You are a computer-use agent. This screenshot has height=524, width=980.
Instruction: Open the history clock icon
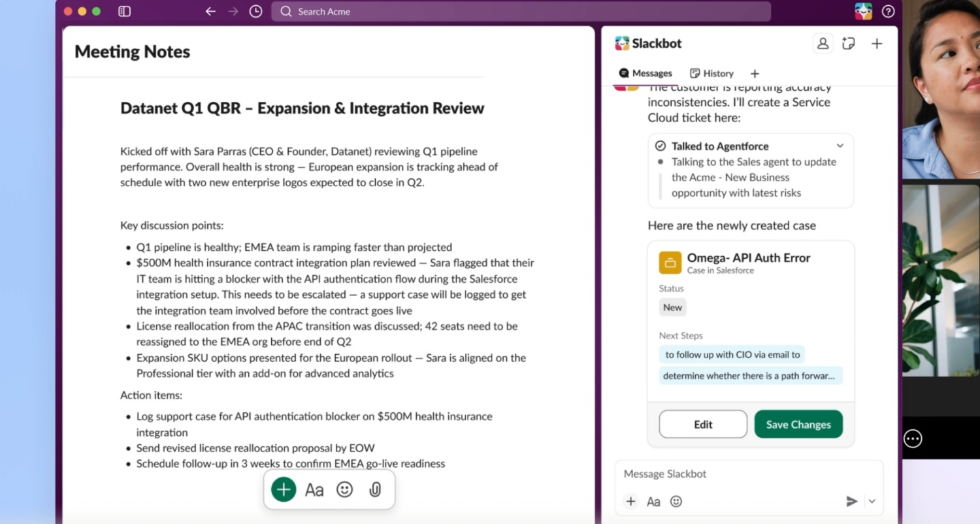tap(256, 11)
